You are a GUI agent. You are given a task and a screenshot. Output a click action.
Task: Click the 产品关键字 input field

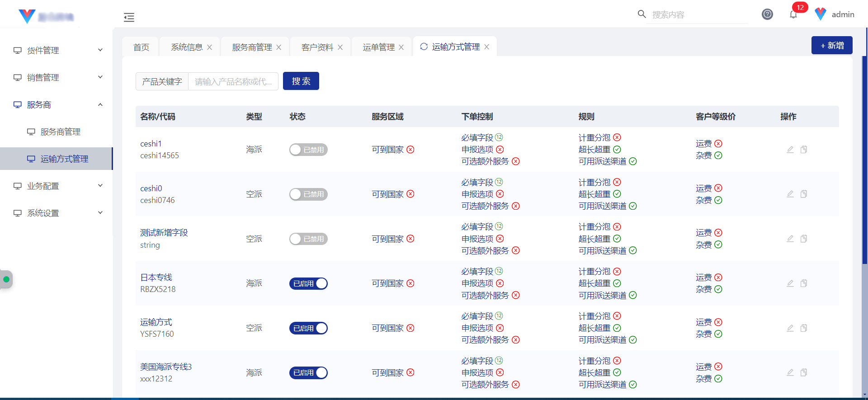click(x=233, y=81)
